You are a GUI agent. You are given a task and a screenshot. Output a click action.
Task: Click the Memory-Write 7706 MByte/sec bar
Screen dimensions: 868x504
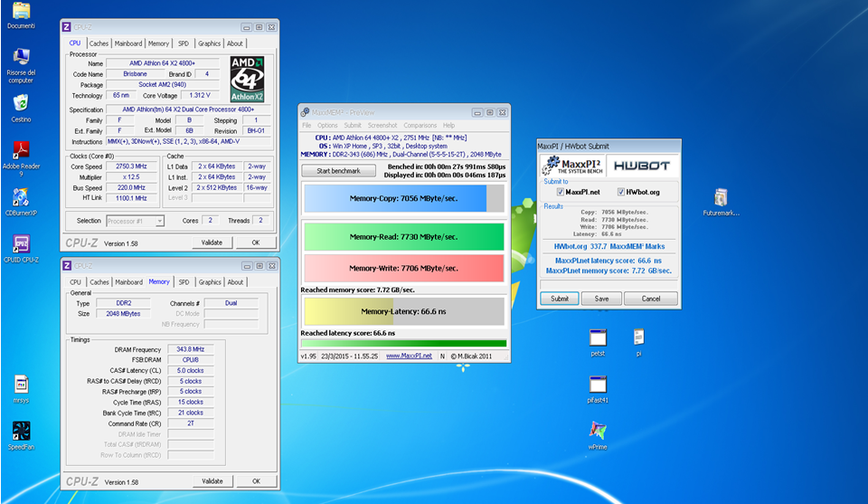click(404, 268)
